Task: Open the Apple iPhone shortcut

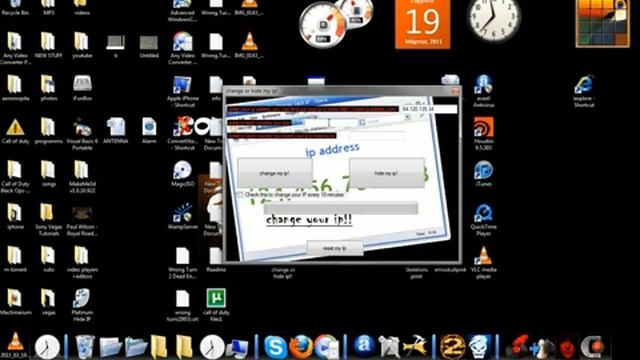Action: point(182,91)
